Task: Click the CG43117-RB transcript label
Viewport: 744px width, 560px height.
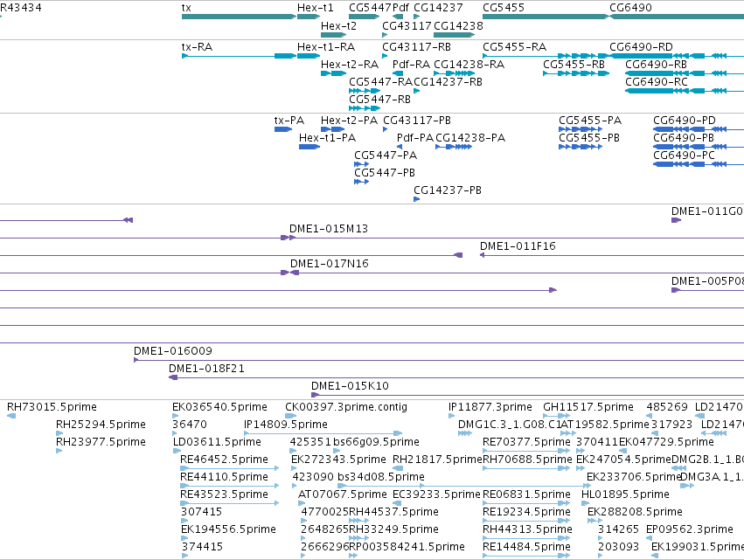Action: click(x=417, y=47)
